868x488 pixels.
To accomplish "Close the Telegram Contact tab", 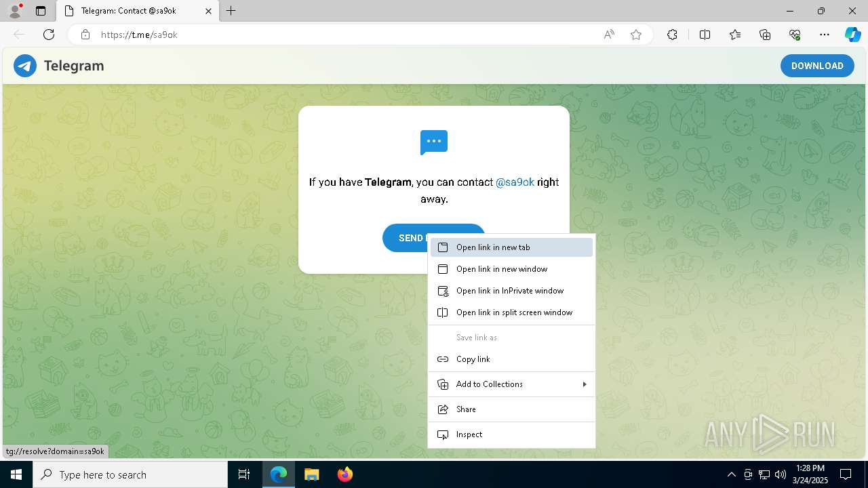I will pos(209,11).
